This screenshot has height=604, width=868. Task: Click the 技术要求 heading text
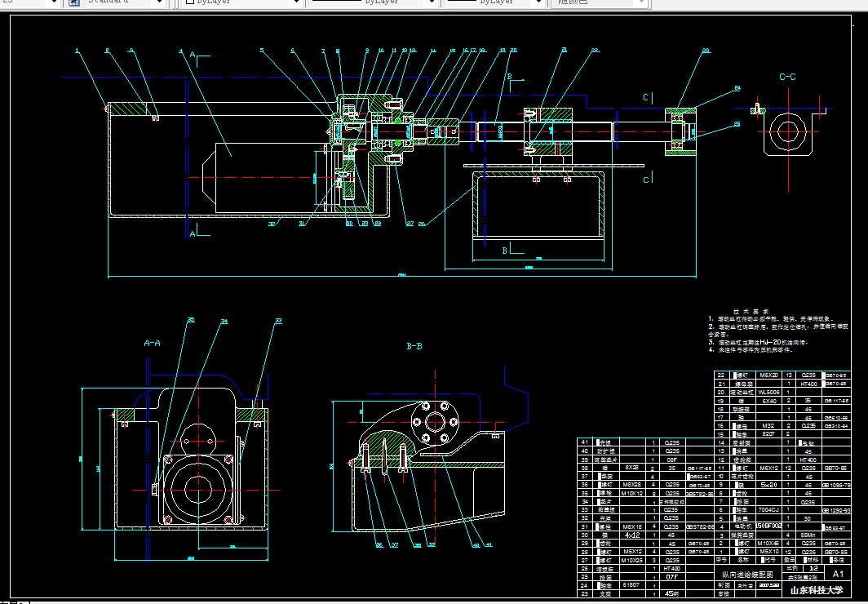[751, 312]
